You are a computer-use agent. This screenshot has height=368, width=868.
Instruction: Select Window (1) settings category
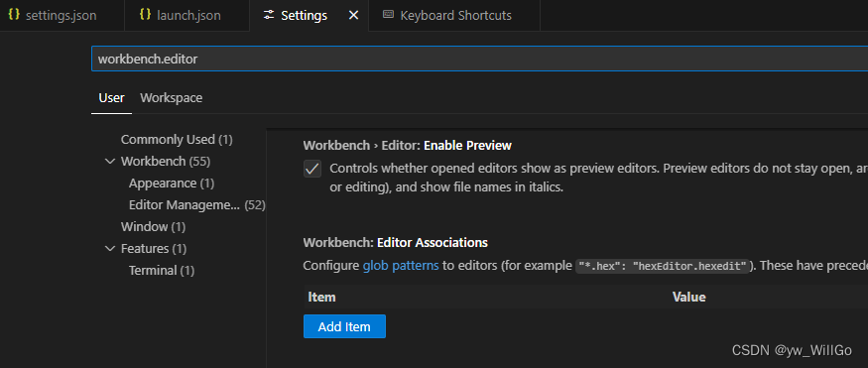coord(154,227)
